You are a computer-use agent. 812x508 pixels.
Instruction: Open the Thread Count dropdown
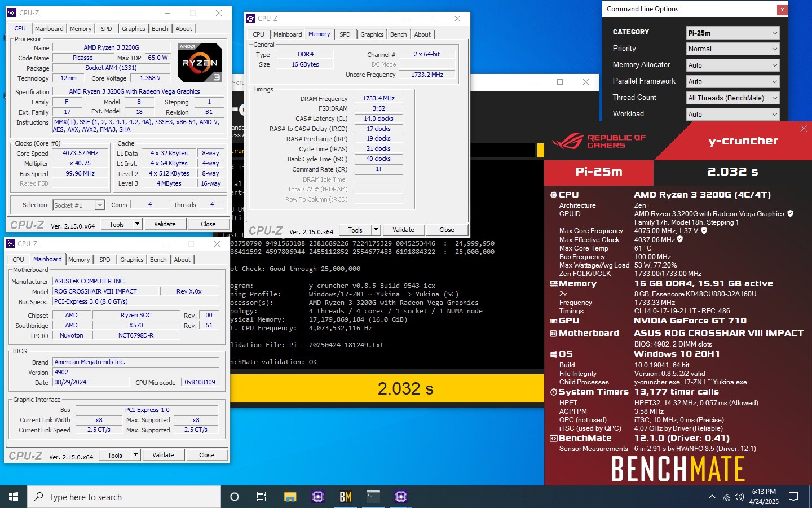tap(732, 98)
